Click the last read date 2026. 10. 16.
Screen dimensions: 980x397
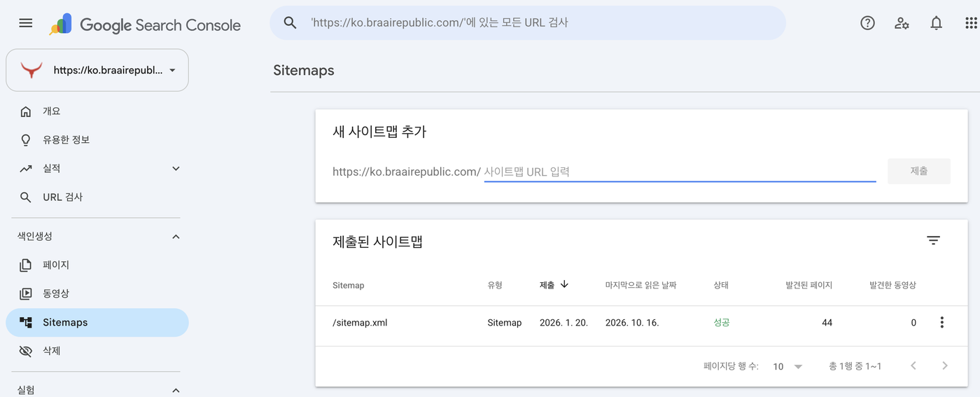point(632,323)
